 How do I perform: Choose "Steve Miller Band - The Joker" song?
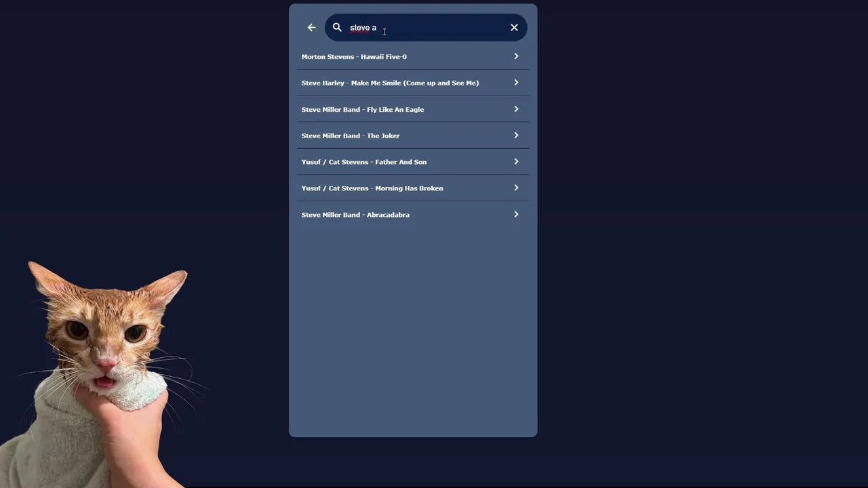(x=413, y=136)
